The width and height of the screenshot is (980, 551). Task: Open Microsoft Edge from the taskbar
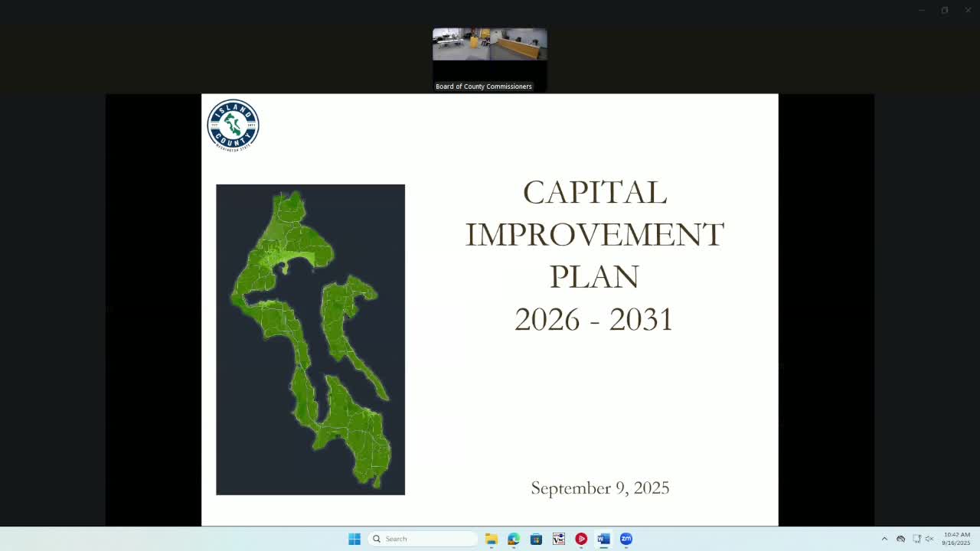click(x=513, y=539)
